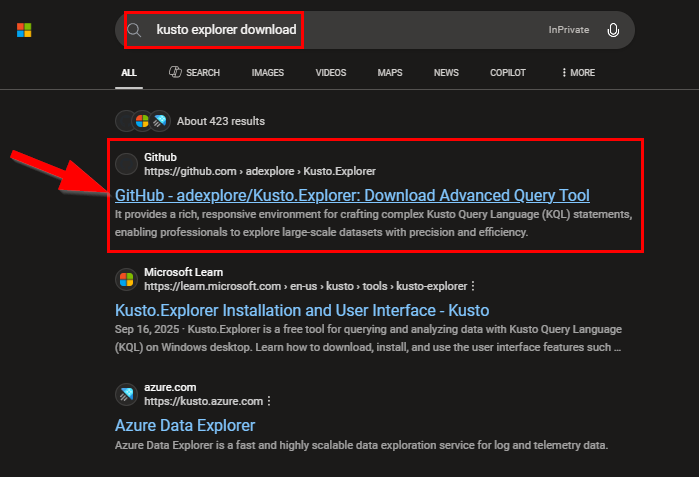Open the options dots beside Microsoft Learn URL
The width and height of the screenshot is (699, 477).
click(473, 286)
